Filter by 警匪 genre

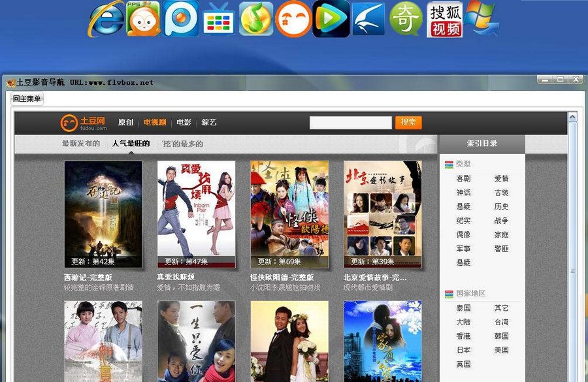point(501,249)
